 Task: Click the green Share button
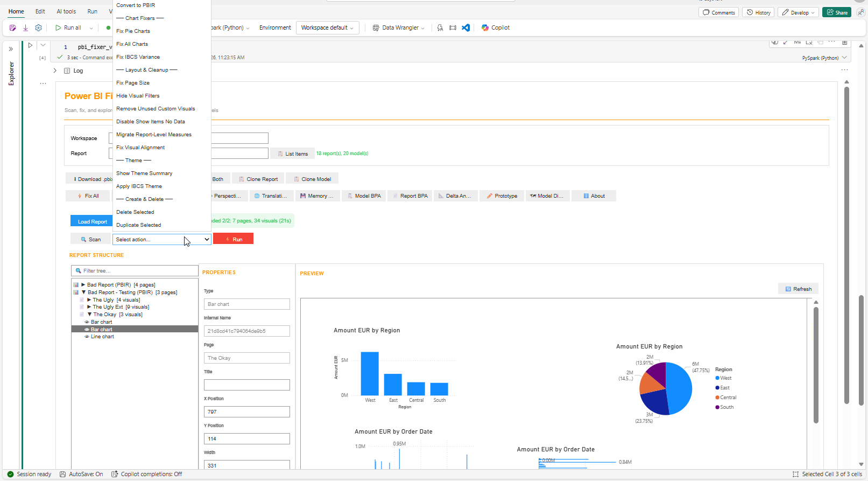(x=837, y=12)
